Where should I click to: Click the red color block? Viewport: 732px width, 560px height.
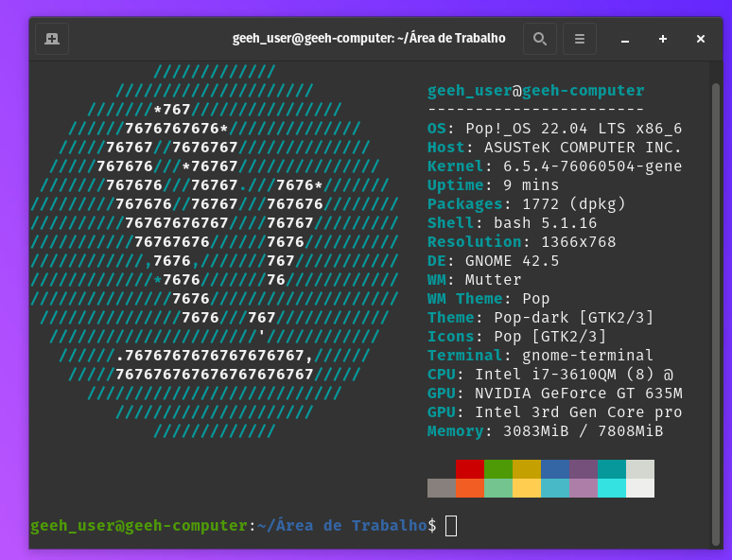coord(470,469)
